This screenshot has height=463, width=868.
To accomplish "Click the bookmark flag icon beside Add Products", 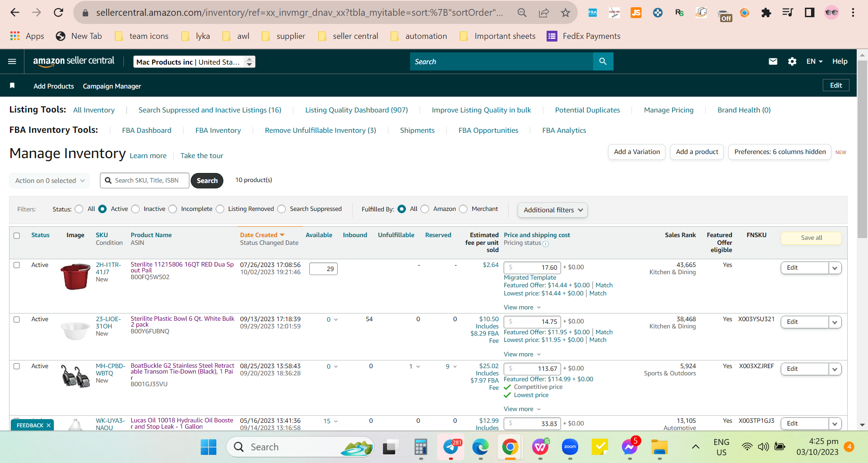I will pyautogui.click(x=12, y=86).
